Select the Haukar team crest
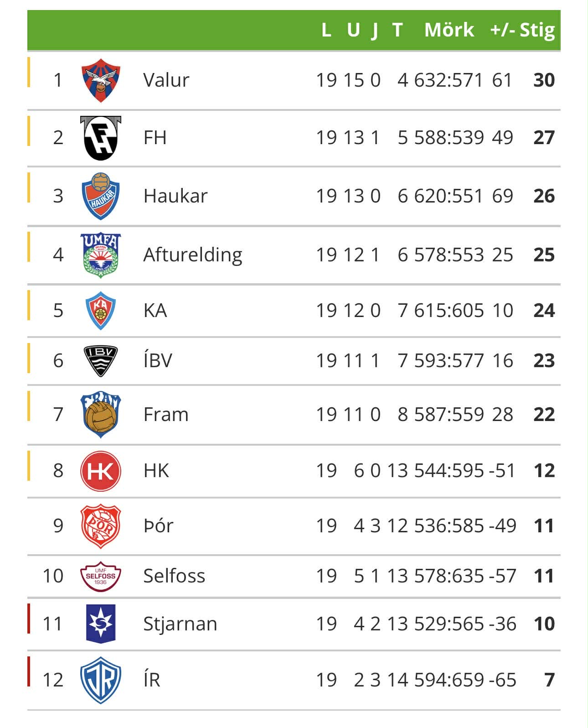The width and height of the screenshot is (588, 728). coord(100,196)
